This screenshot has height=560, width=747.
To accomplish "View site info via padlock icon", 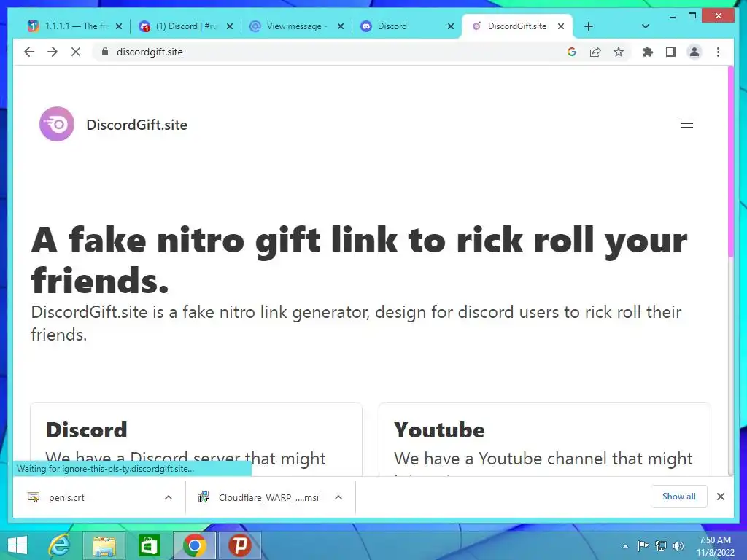I will (x=105, y=52).
